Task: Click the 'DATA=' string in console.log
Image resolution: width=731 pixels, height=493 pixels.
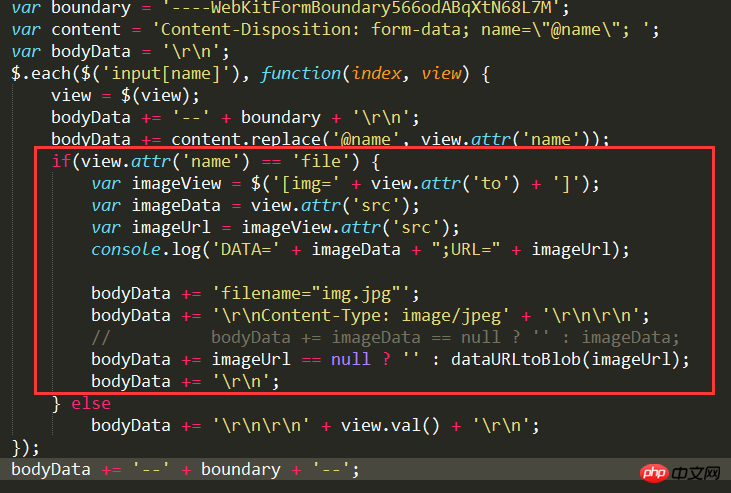Action: [246, 250]
